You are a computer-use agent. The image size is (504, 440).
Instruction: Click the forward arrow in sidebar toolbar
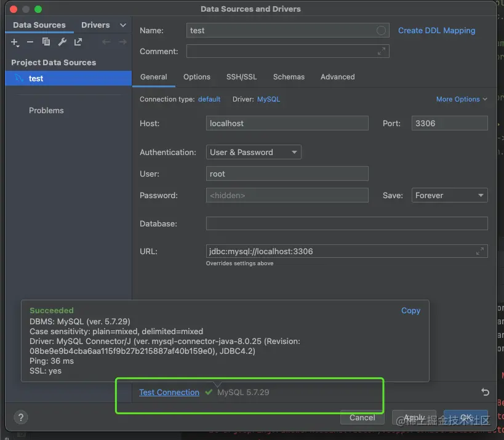122,42
